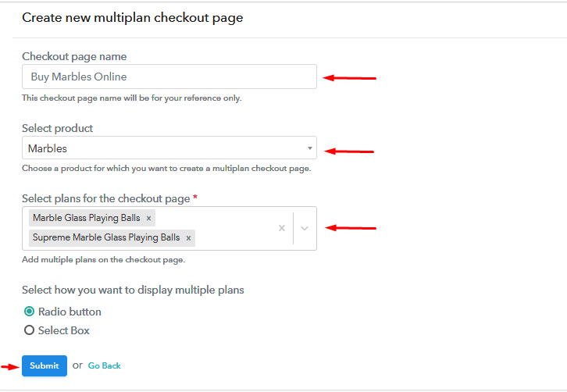Remove Supreme Marble Glass Playing Balls tag
Image resolution: width=567 pixels, height=392 pixels.
(188, 237)
